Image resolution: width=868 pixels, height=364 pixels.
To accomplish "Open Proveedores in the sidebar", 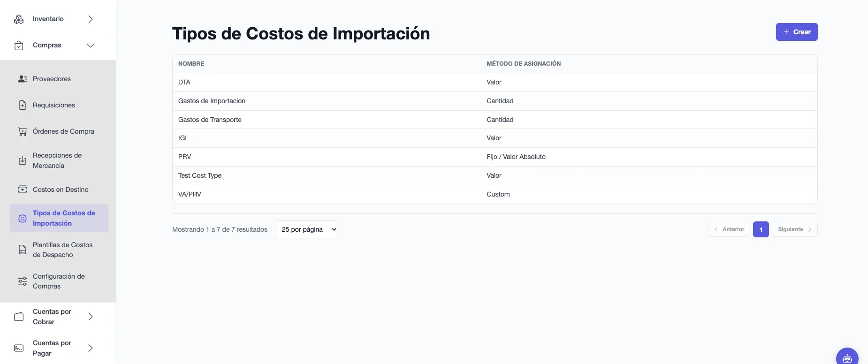I will 59,79.
